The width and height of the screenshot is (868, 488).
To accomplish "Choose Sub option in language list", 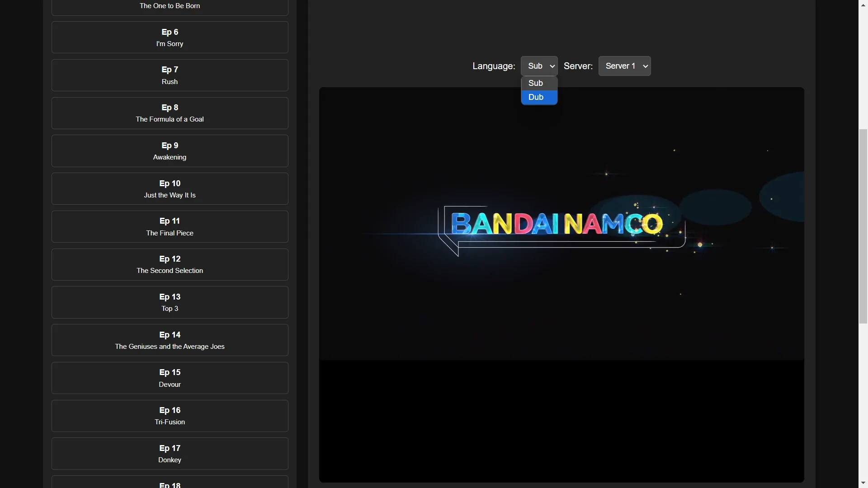I will coord(538,83).
